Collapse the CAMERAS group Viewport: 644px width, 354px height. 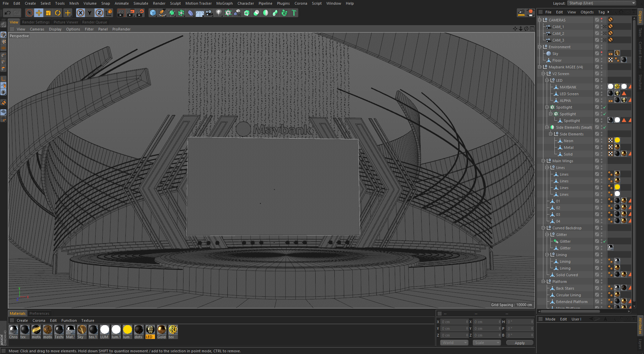tap(540, 20)
